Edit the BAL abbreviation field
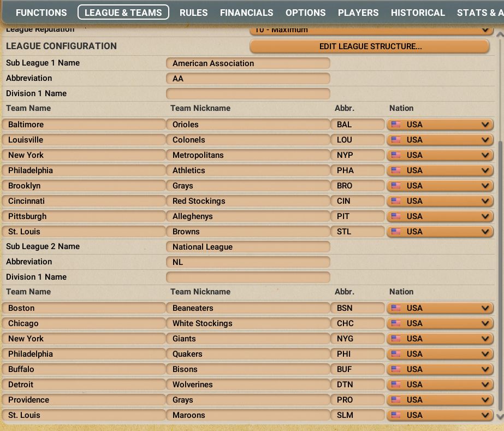The height and width of the screenshot is (431, 504). click(358, 125)
